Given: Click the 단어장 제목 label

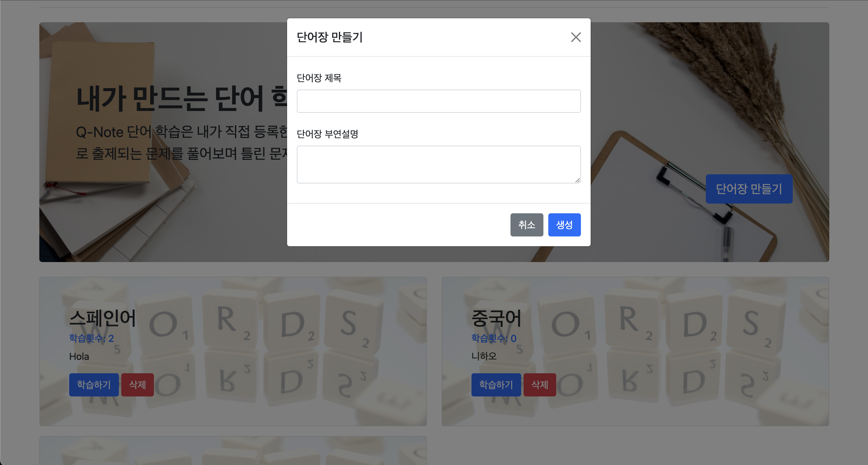Looking at the screenshot, I should [x=319, y=78].
